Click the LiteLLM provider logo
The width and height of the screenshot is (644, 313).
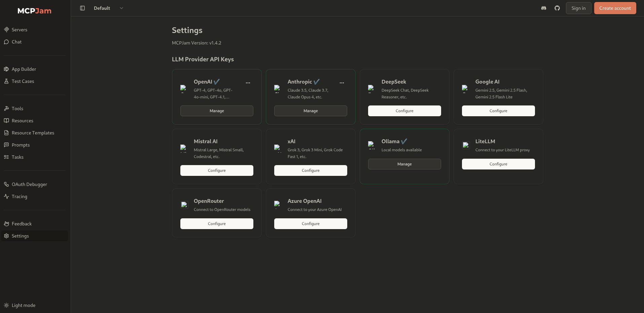pos(466,145)
